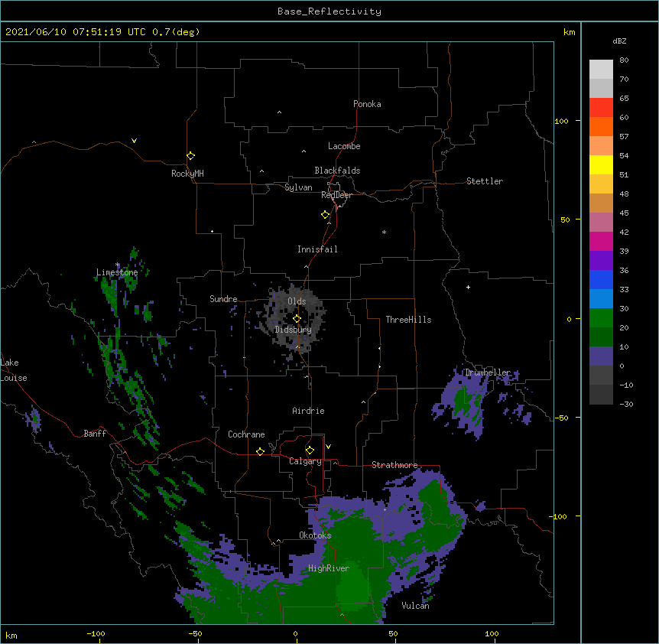The width and height of the screenshot is (659, 644).
Task: Click the Innisfail city label
Action: [317, 249]
